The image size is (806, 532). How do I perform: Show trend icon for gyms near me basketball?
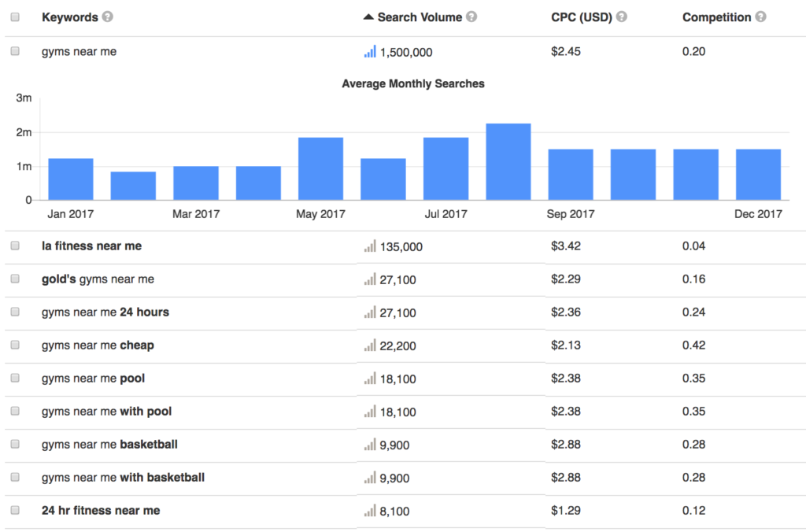coord(370,444)
